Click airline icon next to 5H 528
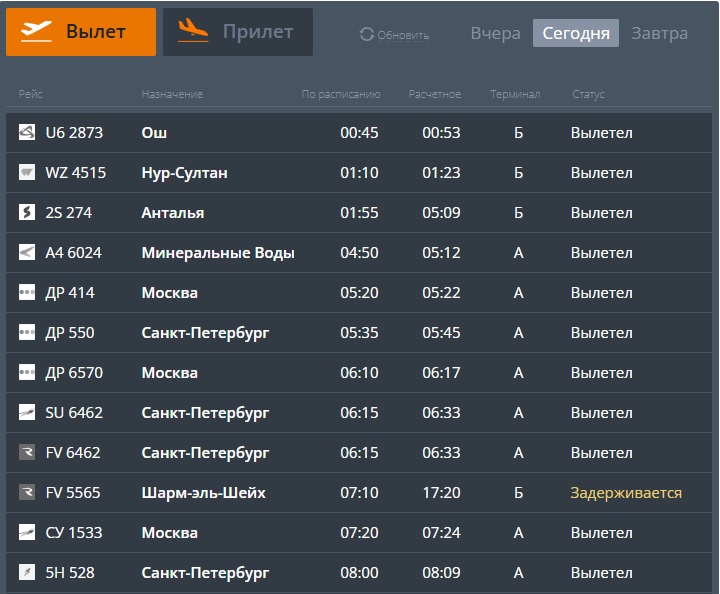The image size is (720, 594). [x=27, y=573]
